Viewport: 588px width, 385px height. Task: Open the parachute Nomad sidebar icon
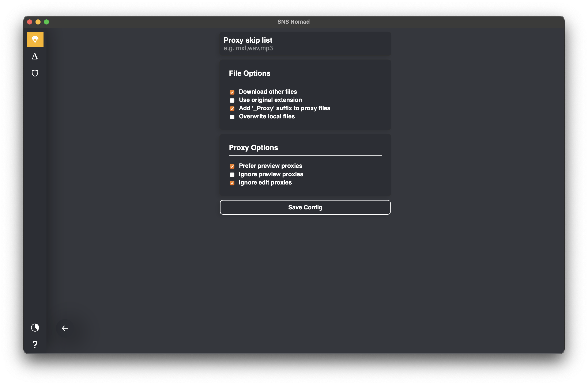coord(35,39)
